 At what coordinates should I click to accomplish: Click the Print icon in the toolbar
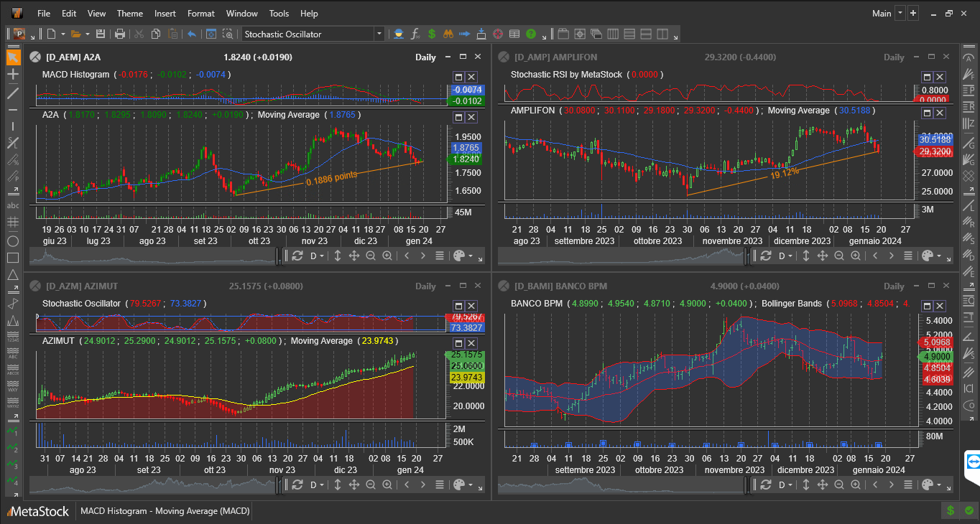pos(120,34)
